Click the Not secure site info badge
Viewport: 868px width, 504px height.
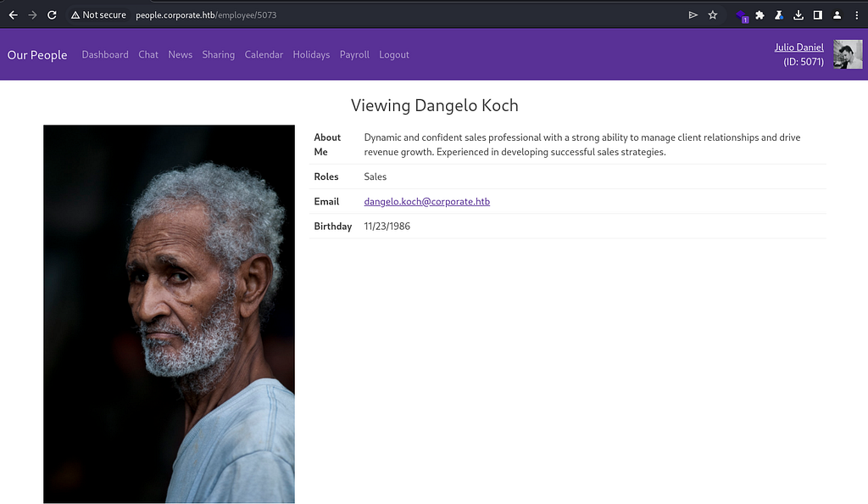coord(98,15)
